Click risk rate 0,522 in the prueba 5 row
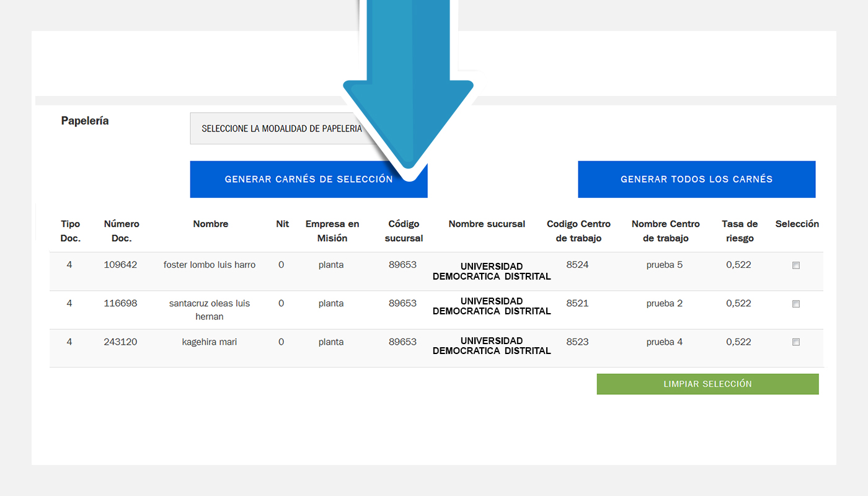868x496 pixels. (738, 265)
